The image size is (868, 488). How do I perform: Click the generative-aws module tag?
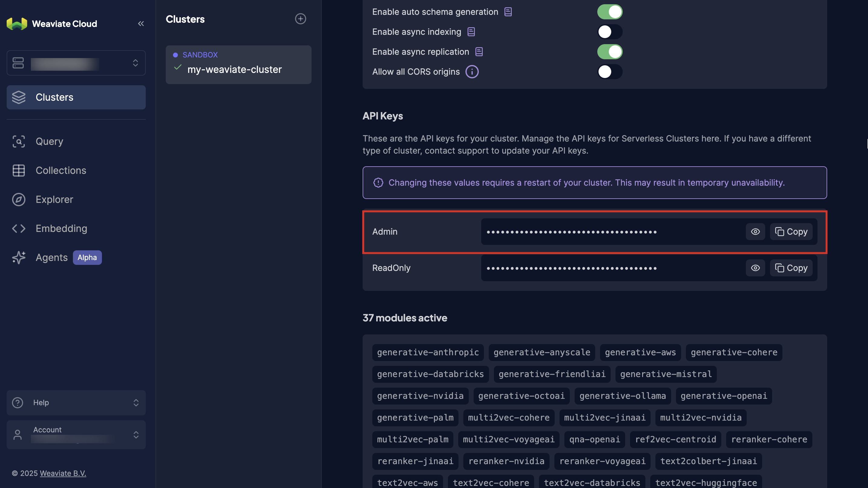click(x=640, y=352)
